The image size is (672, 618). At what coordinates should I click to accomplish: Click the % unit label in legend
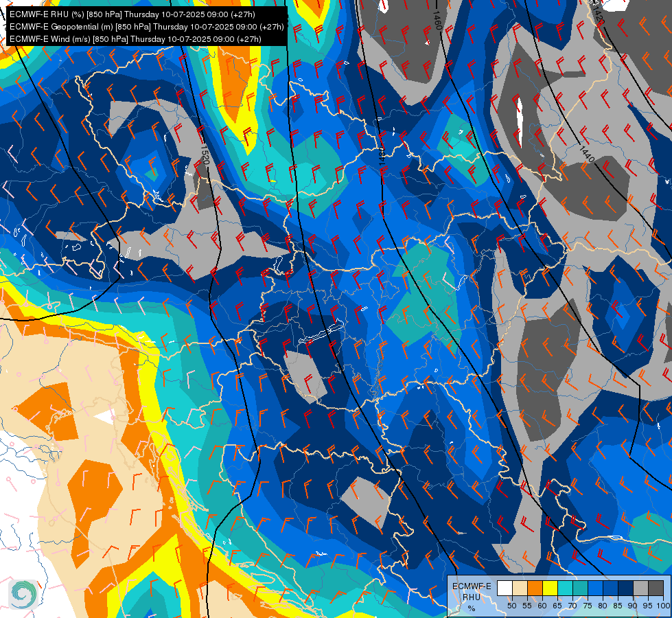[x=472, y=608]
